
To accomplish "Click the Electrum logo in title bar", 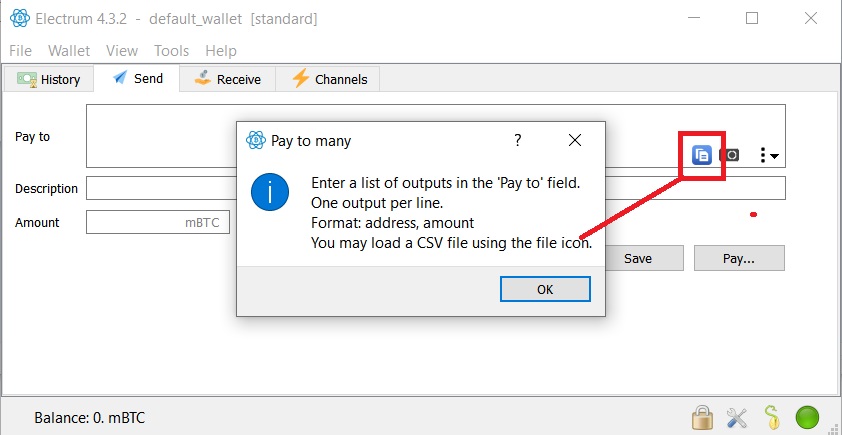I will click(20, 19).
